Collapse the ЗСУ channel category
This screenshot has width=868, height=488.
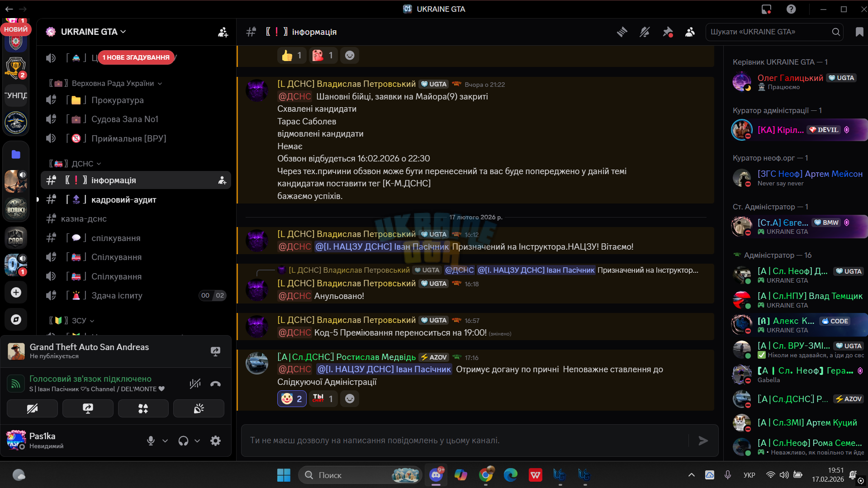(71, 321)
